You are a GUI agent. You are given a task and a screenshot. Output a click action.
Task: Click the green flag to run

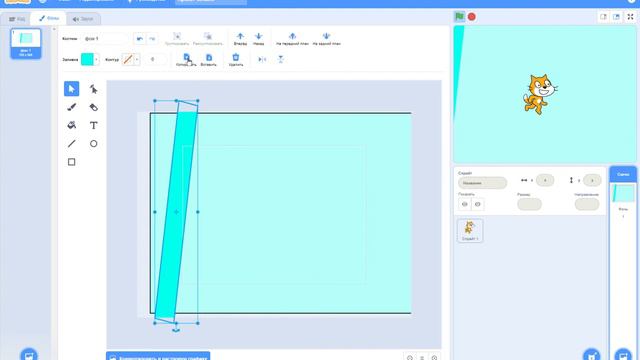tap(459, 17)
